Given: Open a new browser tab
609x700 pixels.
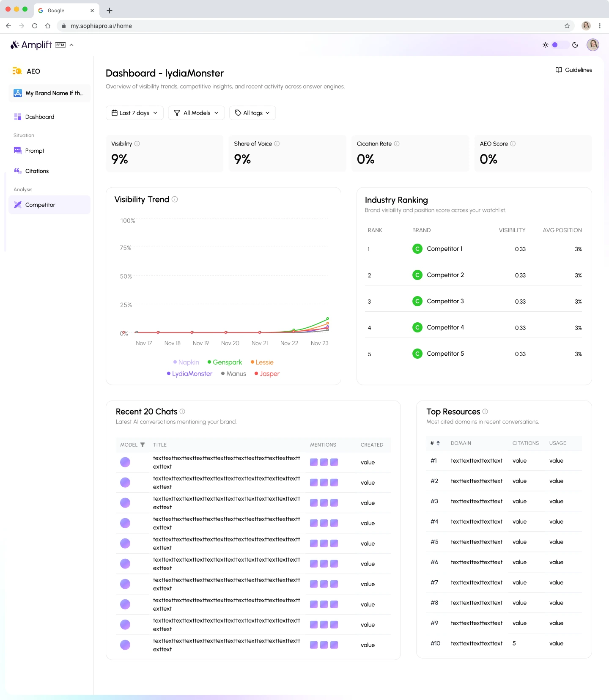Looking at the screenshot, I should point(110,11).
